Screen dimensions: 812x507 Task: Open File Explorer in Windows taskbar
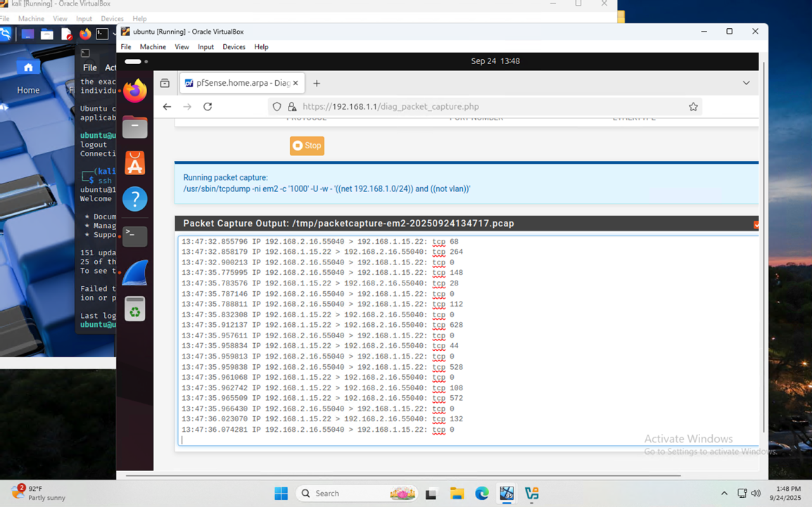(457, 494)
